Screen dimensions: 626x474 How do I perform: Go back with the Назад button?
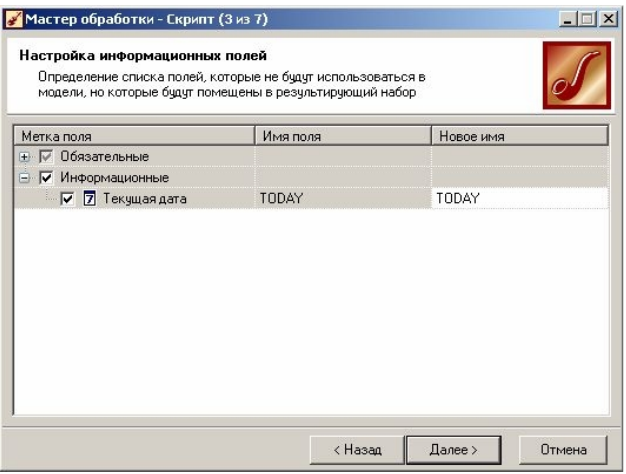click(357, 450)
